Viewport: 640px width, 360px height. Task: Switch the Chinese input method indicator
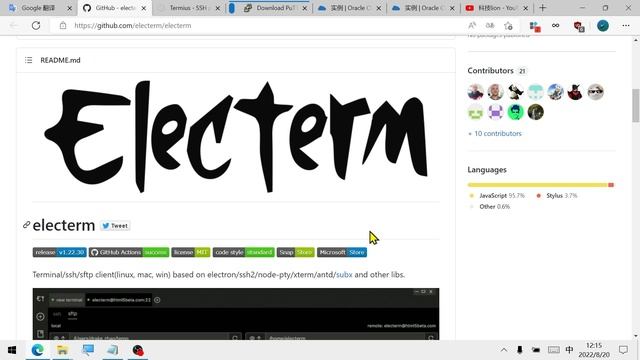point(569,350)
